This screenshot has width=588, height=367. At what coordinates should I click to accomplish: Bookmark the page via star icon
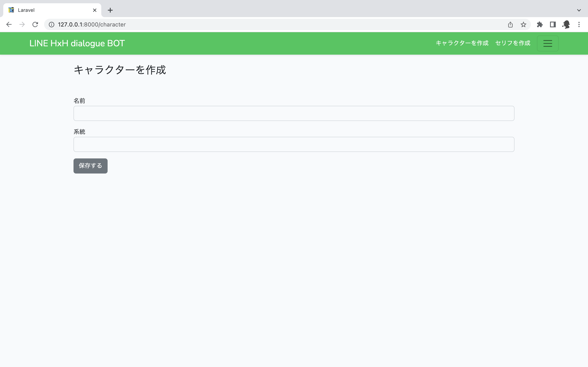click(x=523, y=24)
